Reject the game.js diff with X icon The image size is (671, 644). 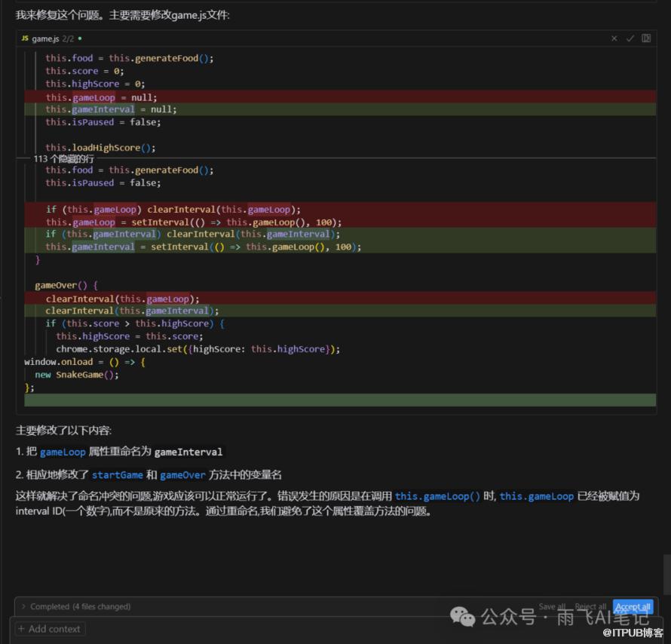(x=614, y=38)
